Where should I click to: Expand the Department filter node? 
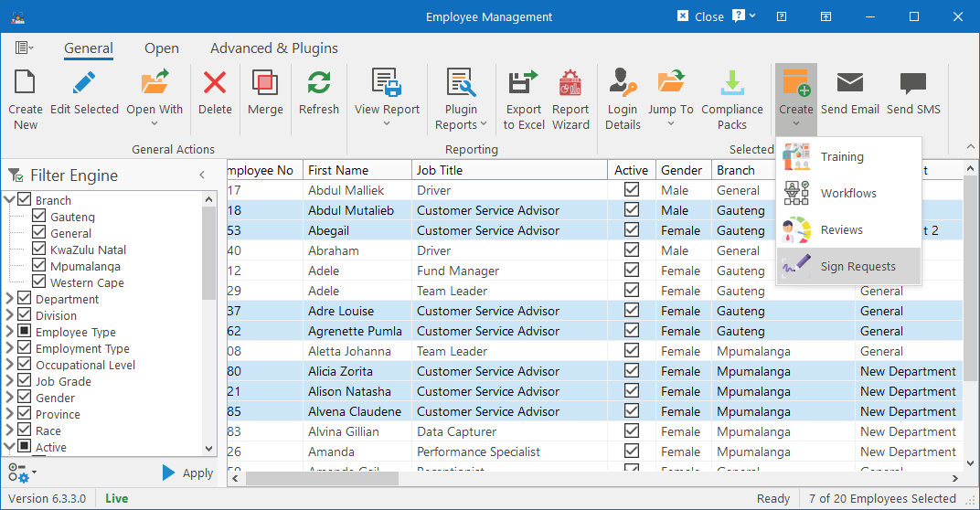pos(9,299)
